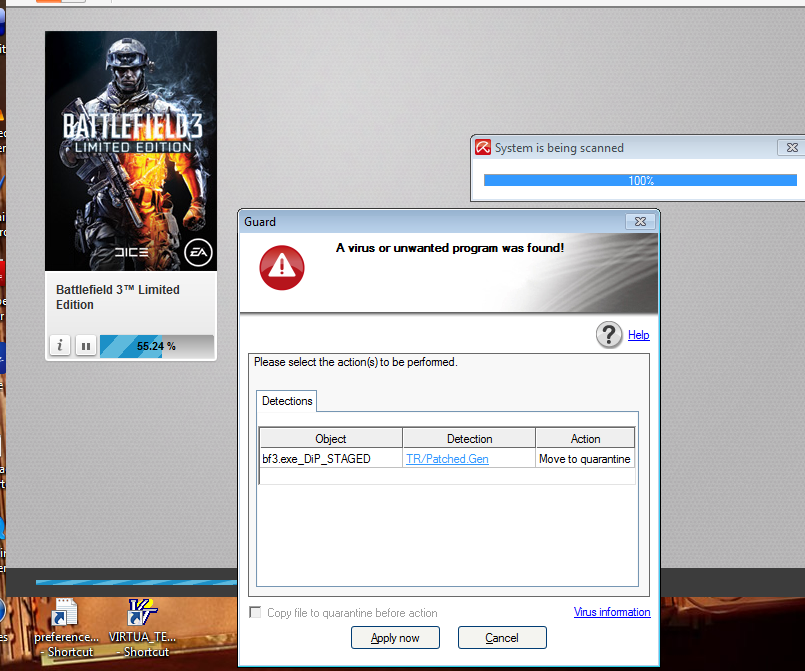Toggle Copy file to quarantine checkbox
The width and height of the screenshot is (805, 671).
[255, 612]
